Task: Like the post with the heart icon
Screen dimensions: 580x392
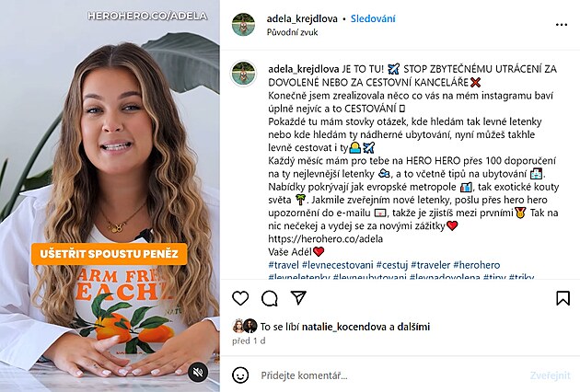Action: pos(240,298)
